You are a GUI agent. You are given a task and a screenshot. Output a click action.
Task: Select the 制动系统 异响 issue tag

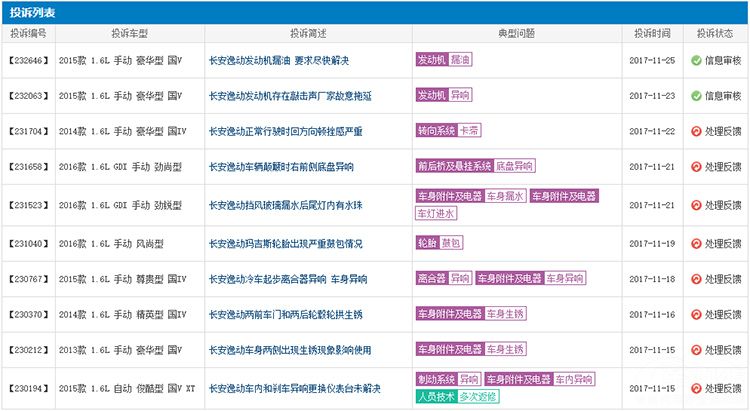point(448,379)
